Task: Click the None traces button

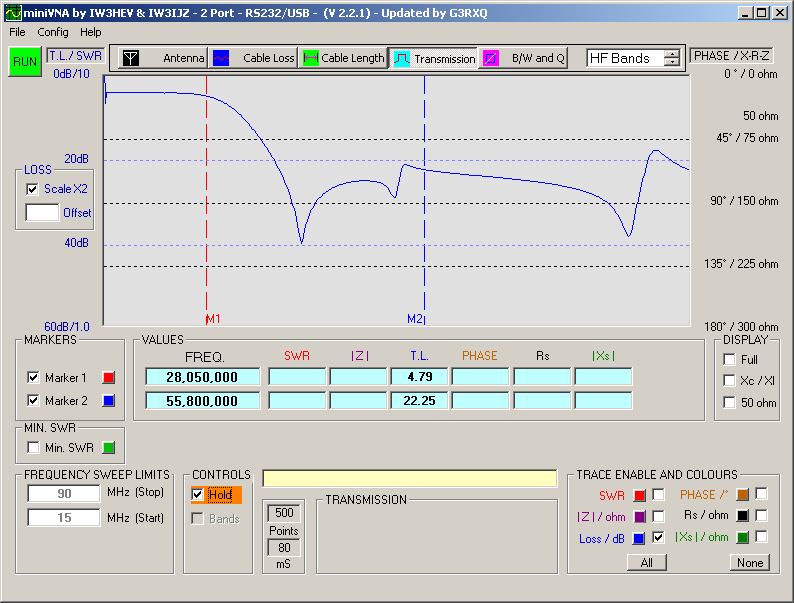Action: (x=750, y=562)
